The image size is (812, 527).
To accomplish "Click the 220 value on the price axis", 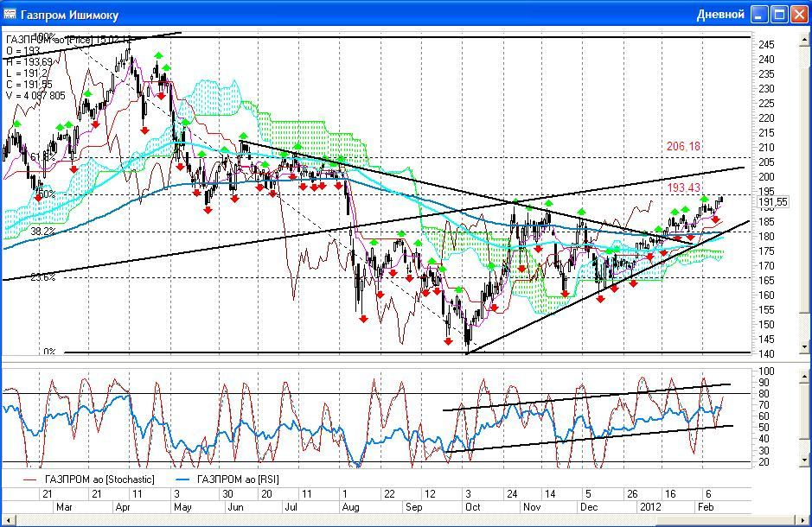I will coord(766,117).
